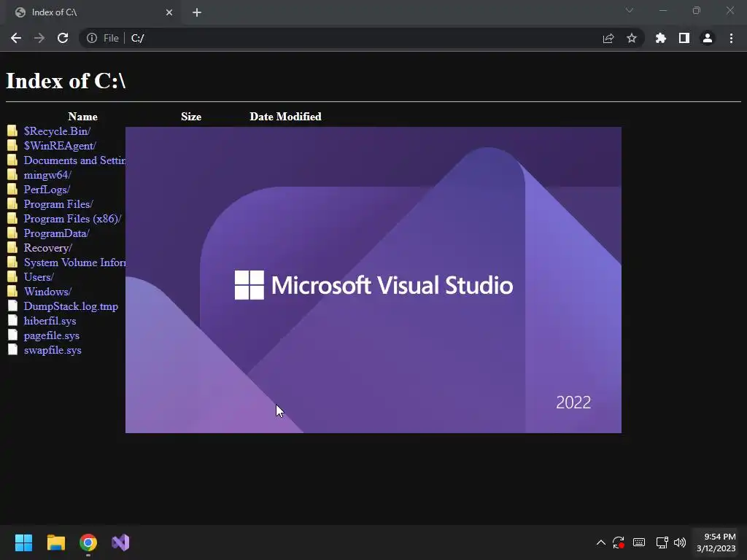Image resolution: width=747 pixels, height=560 pixels.
Task: Open the Extensions puzzle icon
Action: point(661,38)
